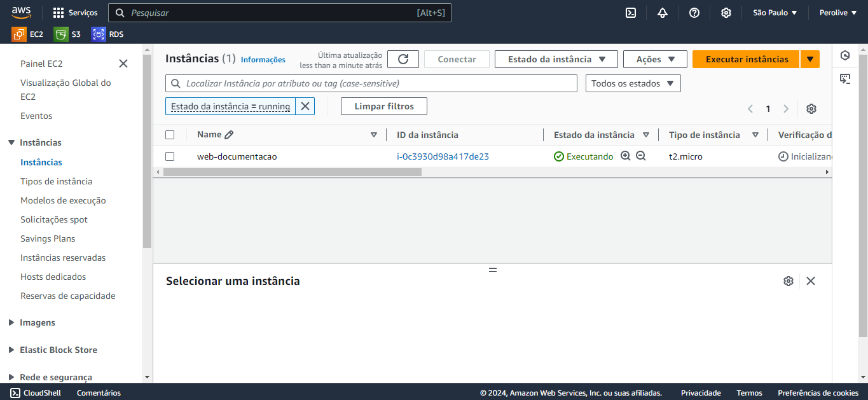This screenshot has width=868, height=400.
Task: Close the Selecionar uma instância panel
Action: coord(811,281)
